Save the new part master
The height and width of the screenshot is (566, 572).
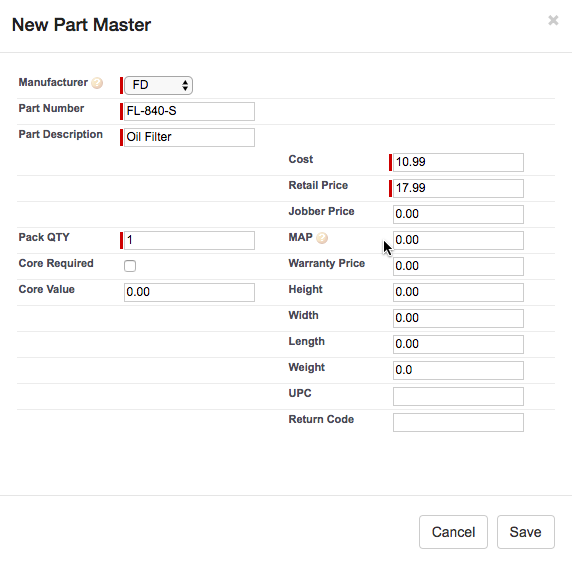526,532
